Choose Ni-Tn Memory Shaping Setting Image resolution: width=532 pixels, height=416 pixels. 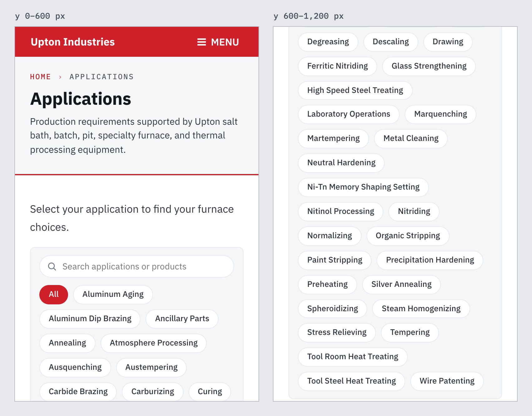(x=363, y=187)
